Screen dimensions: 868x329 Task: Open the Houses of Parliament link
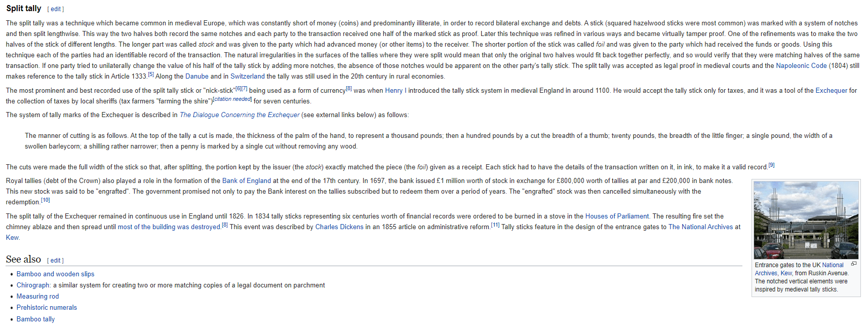(x=617, y=216)
